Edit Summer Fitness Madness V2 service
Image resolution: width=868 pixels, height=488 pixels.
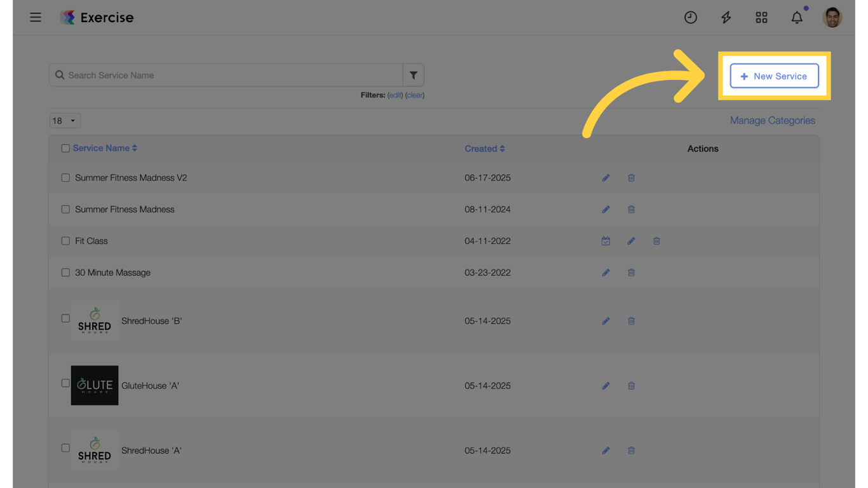click(x=606, y=178)
